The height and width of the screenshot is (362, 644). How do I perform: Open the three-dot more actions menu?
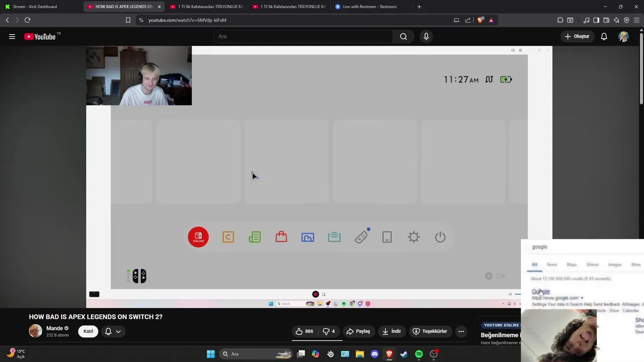(x=461, y=331)
